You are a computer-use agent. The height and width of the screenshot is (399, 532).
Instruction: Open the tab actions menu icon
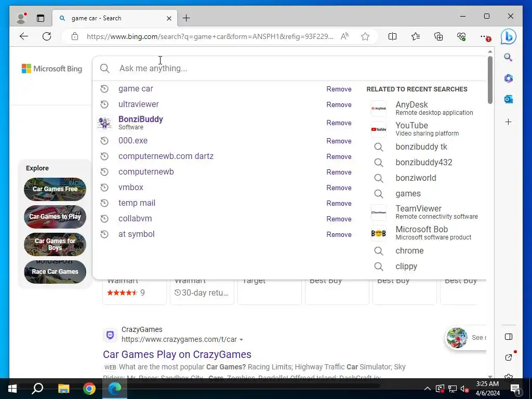(x=41, y=18)
